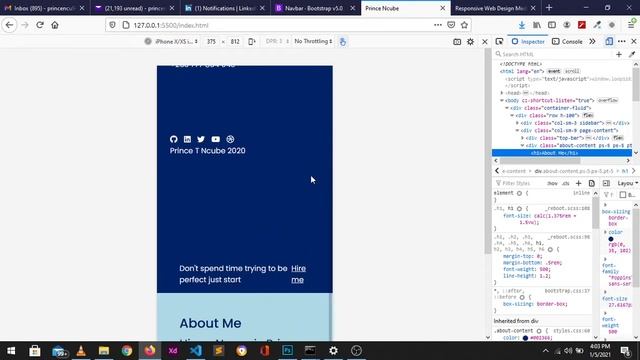Click the Search HTML field
The height and width of the screenshot is (360, 640).
[554, 54]
